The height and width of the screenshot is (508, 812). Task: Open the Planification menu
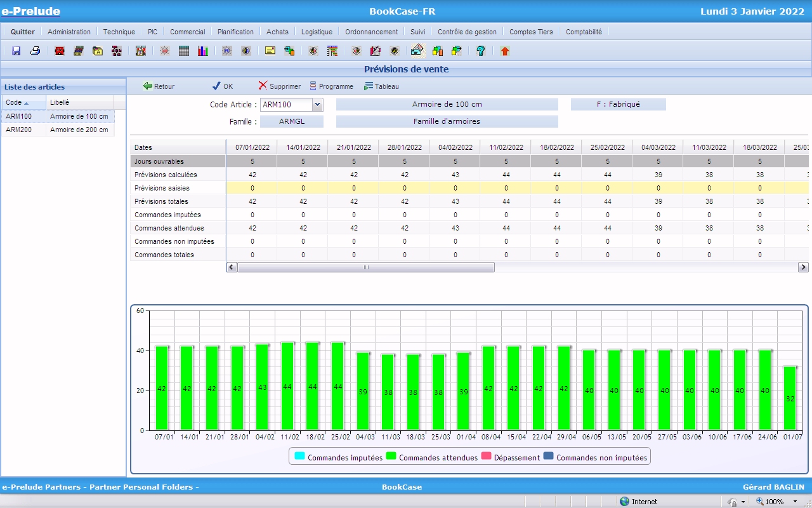[235, 32]
